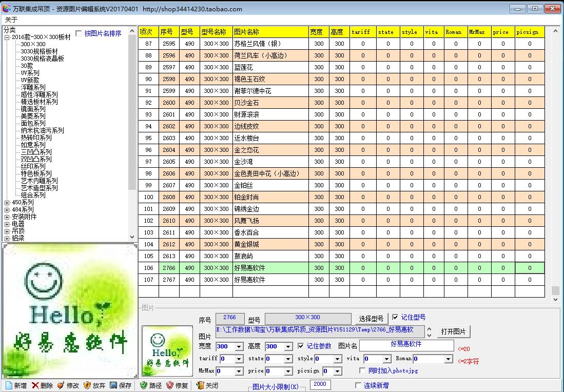Open the tariff dropdown
564x392 pixels.
tap(239, 359)
